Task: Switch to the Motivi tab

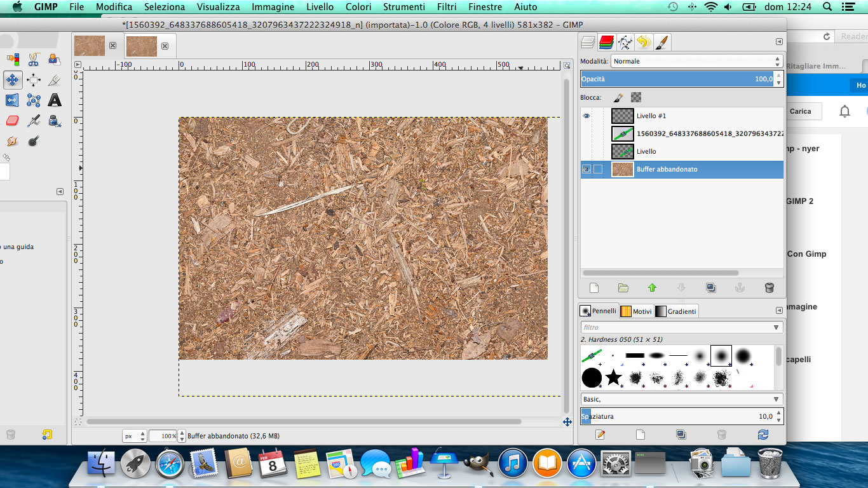Action: (x=636, y=311)
